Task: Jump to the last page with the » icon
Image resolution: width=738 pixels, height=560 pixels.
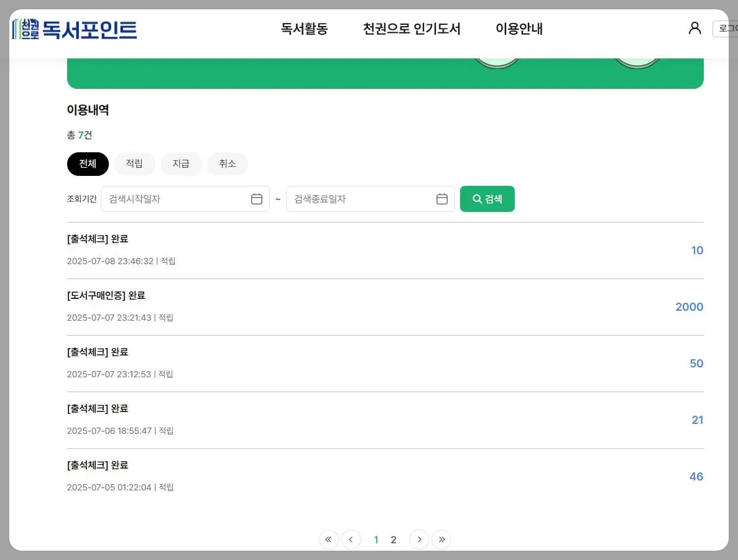Action: pyautogui.click(x=441, y=539)
